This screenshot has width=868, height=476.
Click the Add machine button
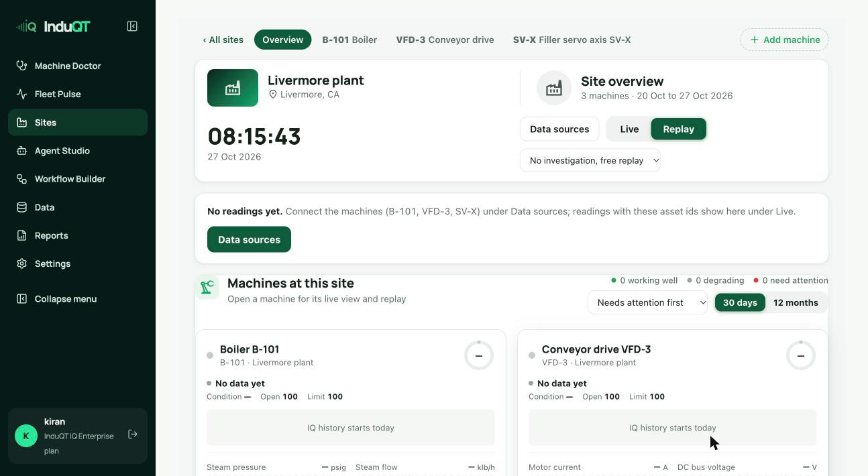click(784, 40)
